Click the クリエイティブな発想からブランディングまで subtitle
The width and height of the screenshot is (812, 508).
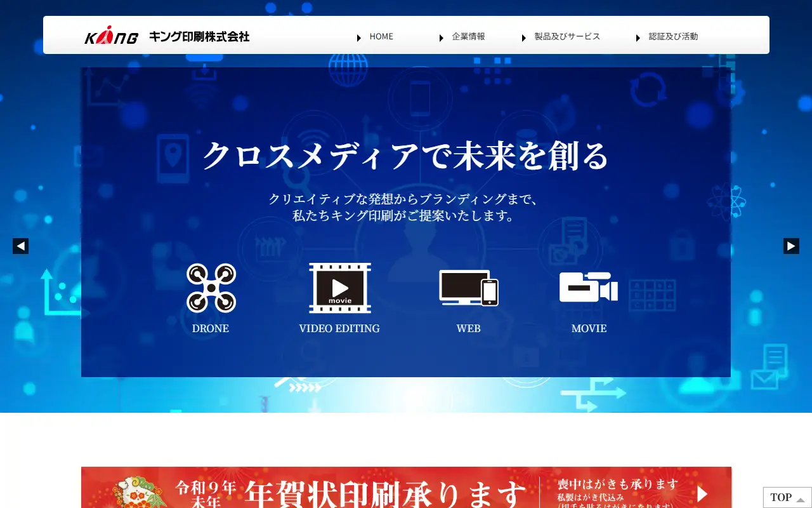pyautogui.click(x=403, y=199)
